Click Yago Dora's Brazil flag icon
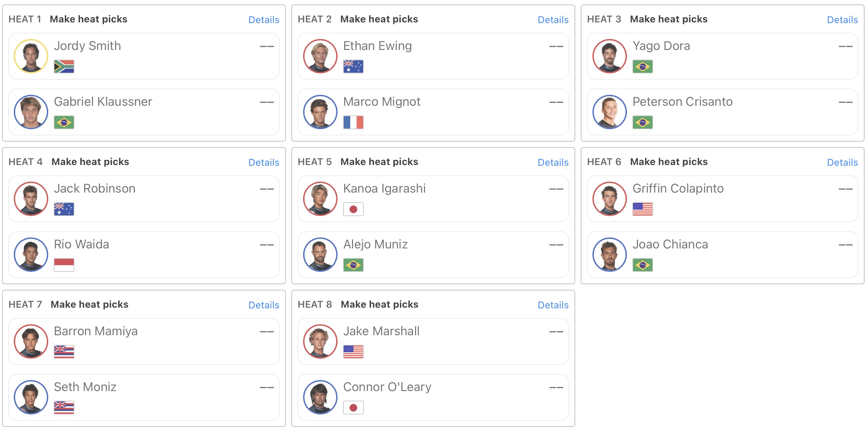 tap(643, 66)
